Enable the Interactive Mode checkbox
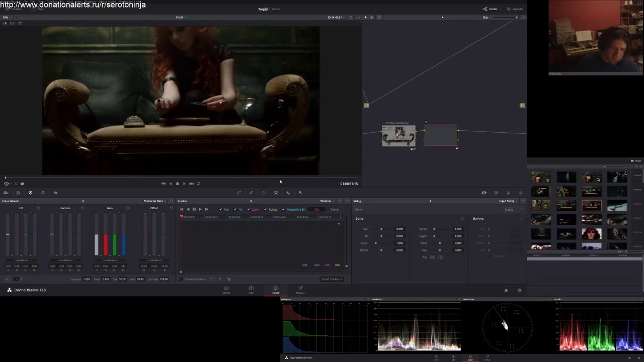 tap(182, 279)
